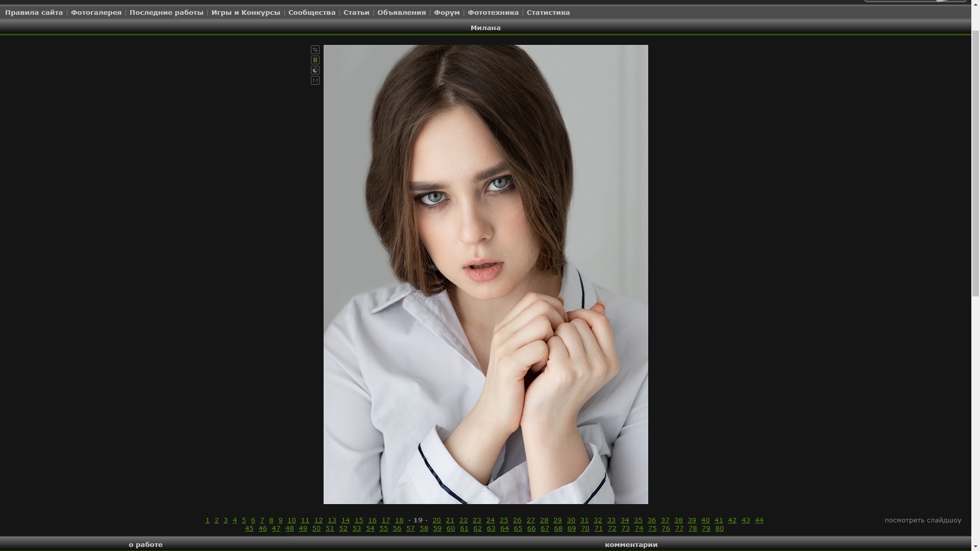980x551 pixels.
Task: Go to photo page 73
Action: [x=626, y=528]
